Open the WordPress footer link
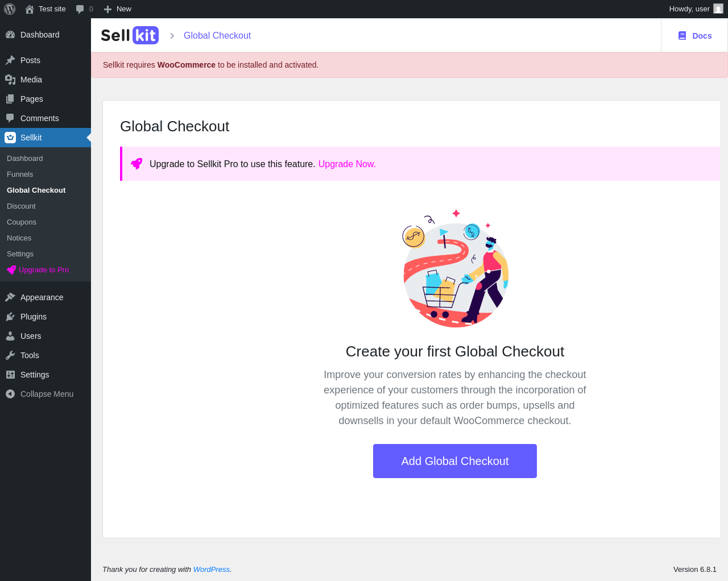728x581 pixels. coord(211,569)
